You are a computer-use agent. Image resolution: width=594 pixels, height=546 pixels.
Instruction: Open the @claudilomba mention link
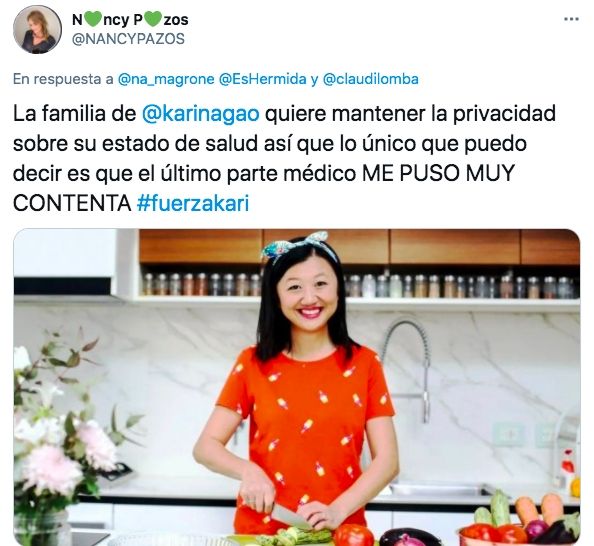click(x=370, y=79)
